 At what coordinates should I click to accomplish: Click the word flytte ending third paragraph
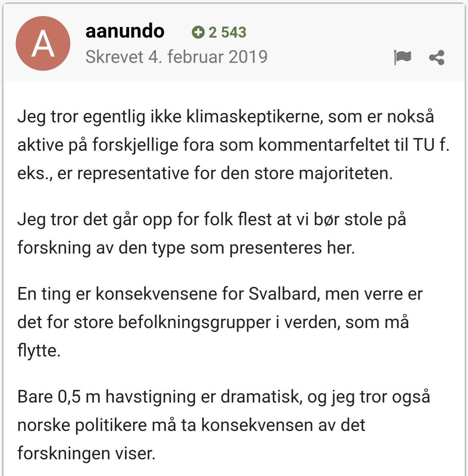click(38, 351)
